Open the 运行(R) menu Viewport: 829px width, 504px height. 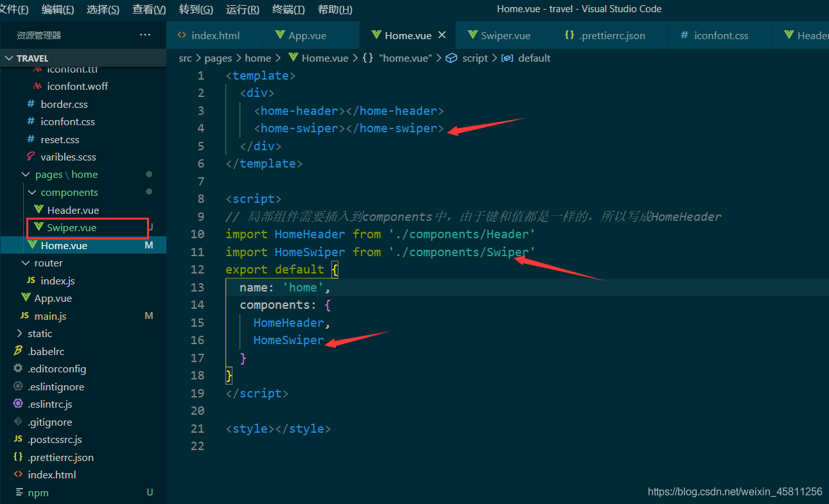coord(243,10)
